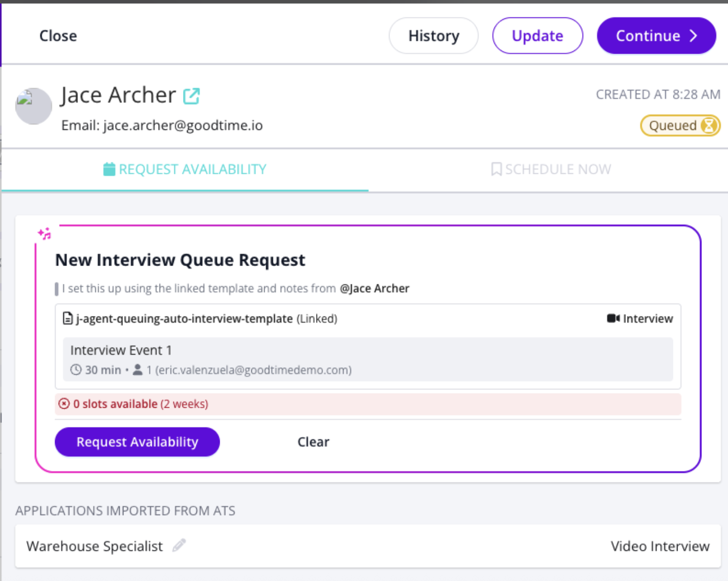This screenshot has height=581, width=728.
Task: Click the bookmark icon beside Schedule Now
Action: pos(496,169)
